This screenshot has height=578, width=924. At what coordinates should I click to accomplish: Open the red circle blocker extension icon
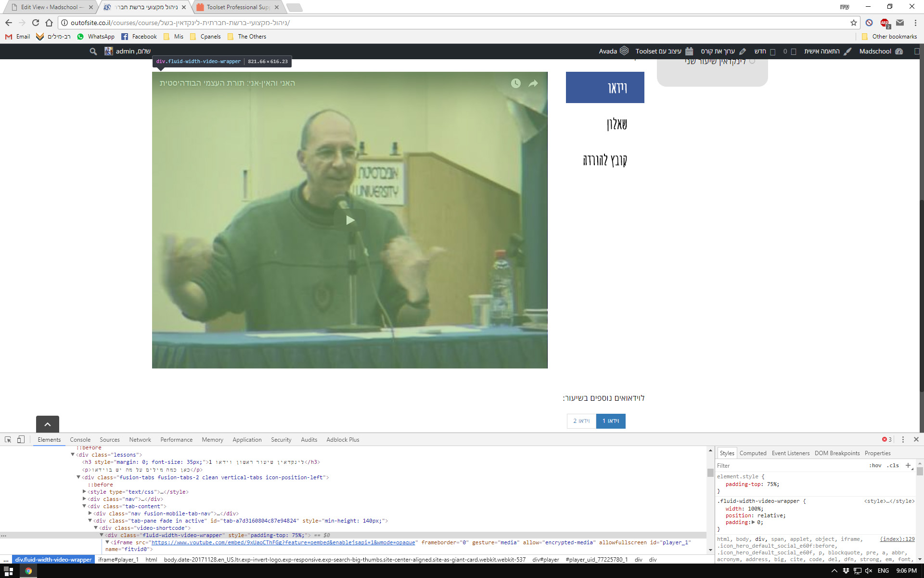click(x=869, y=23)
